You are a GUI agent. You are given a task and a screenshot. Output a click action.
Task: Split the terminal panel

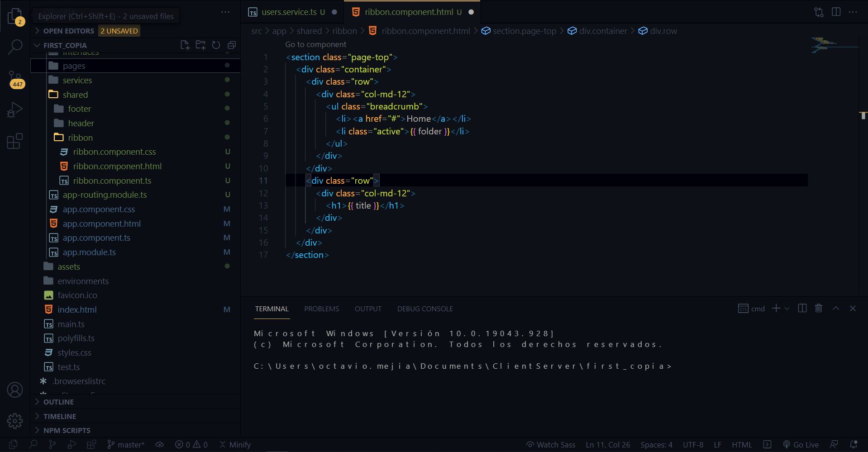click(802, 308)
